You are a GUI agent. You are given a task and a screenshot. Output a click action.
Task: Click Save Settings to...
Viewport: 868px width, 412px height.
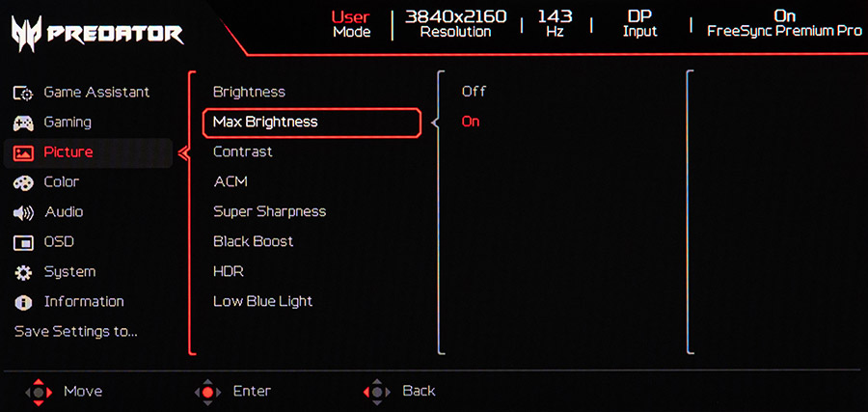[x=76, y=332]
